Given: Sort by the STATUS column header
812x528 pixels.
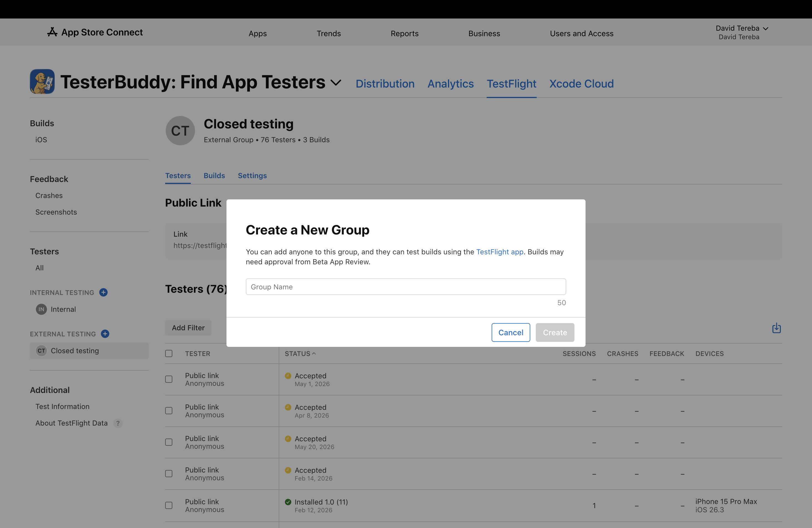Looking at the screenshot, I should [x=300, y=354].
